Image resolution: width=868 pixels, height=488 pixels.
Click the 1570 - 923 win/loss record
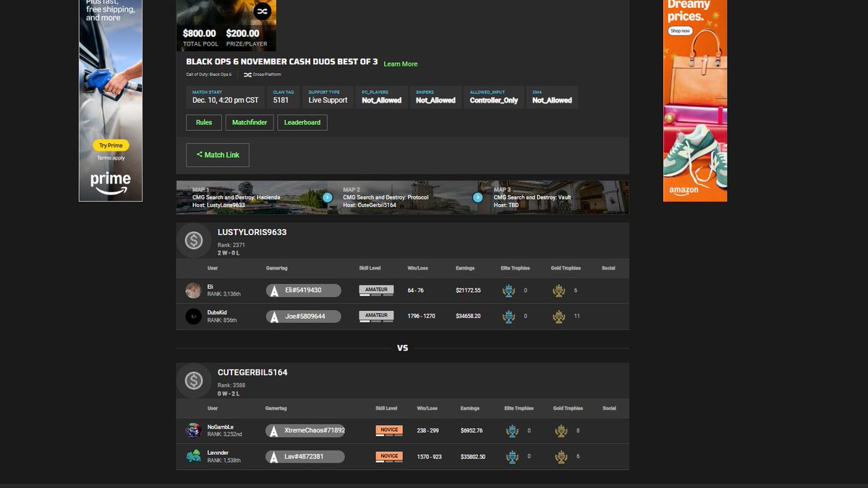(x=430, y=457)
